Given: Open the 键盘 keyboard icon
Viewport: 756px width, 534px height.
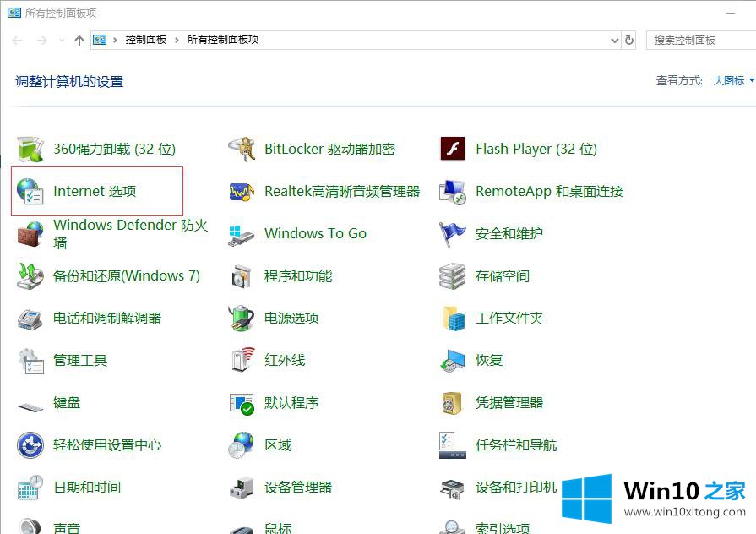Looking at the screenshot, I should coord(30,407).
